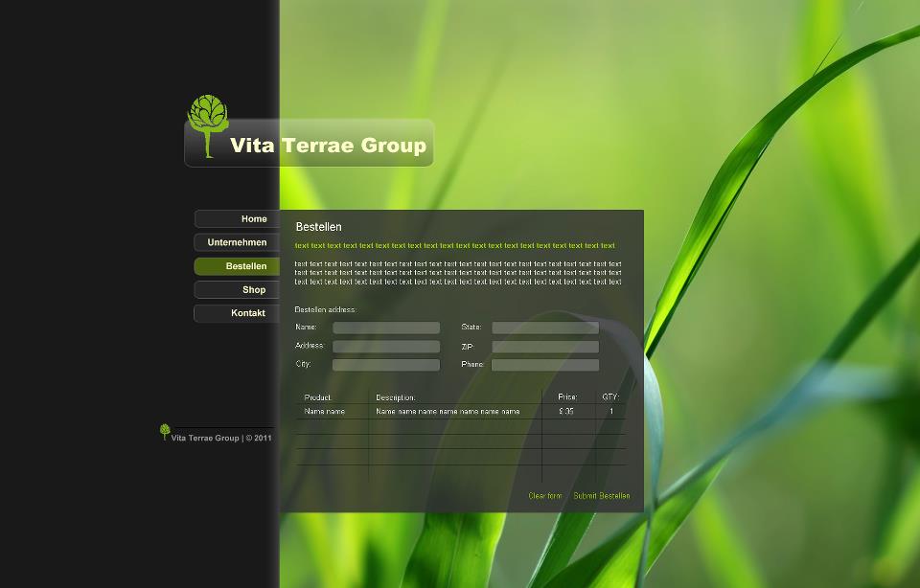
Task: Focus the State input field
Action: [x=545, y=328]
